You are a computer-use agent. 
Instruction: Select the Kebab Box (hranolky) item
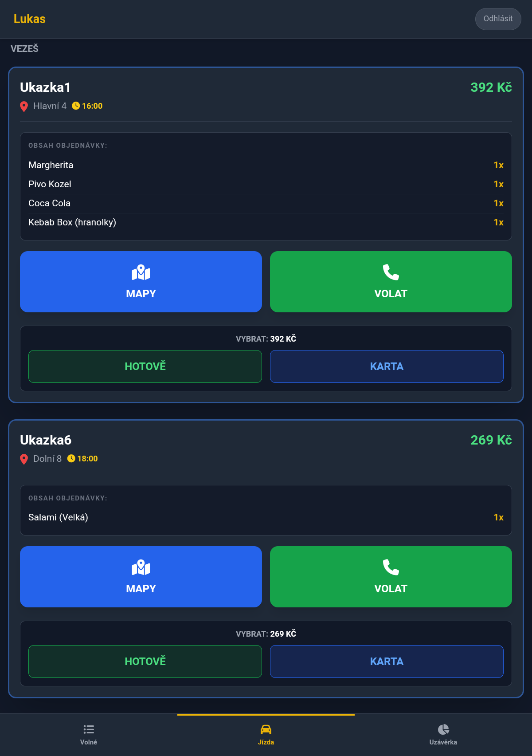pyautogui.click(x=266, y=222)
